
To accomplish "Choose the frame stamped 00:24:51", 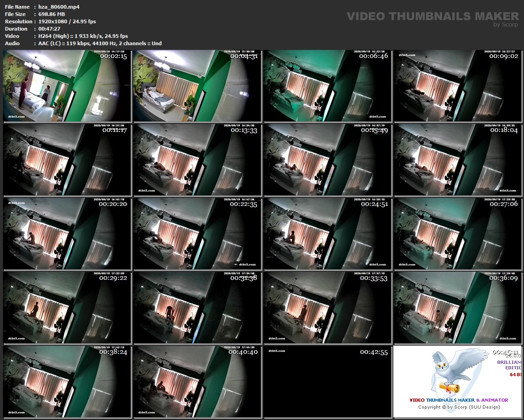I will click(328, 234).
